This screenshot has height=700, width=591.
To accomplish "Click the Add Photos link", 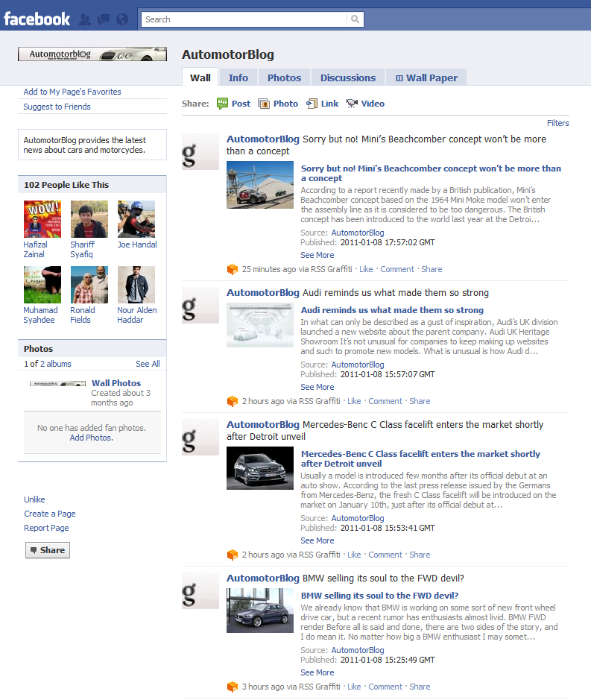I will coord(91,438).
